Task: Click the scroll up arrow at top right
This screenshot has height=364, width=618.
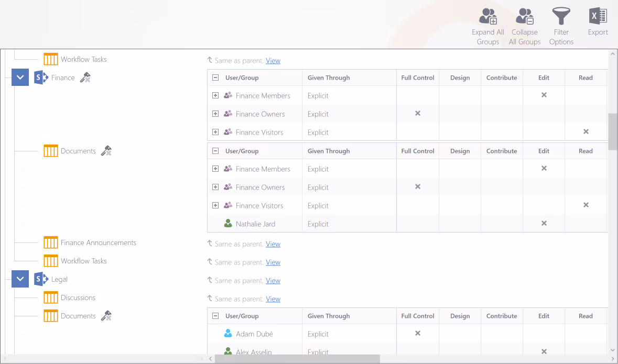Action: [x=612, y=54]
